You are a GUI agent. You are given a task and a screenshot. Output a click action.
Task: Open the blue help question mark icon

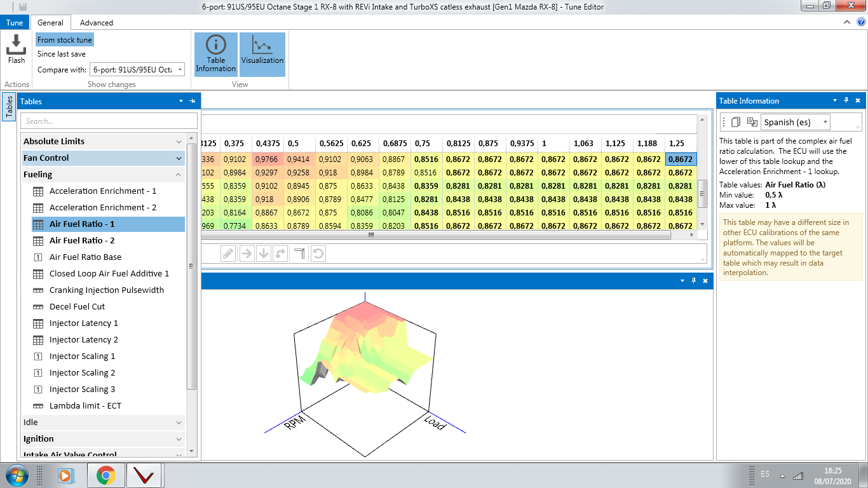coord(861,22)
